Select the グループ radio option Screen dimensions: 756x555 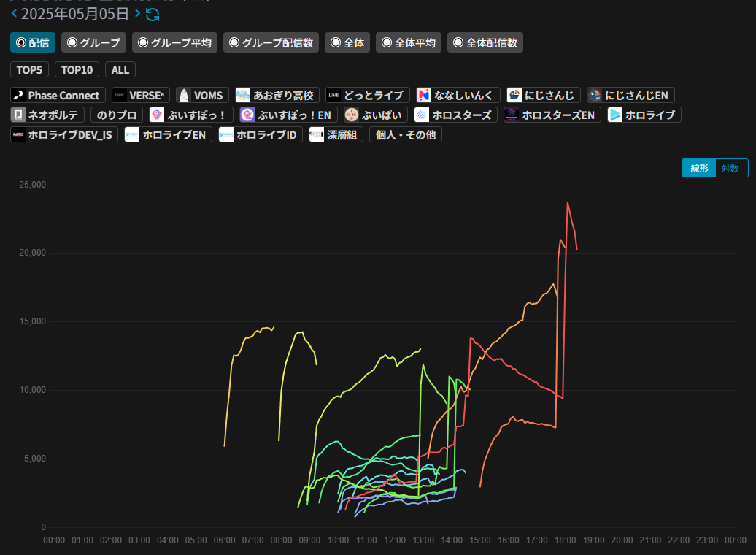(93, 42)
